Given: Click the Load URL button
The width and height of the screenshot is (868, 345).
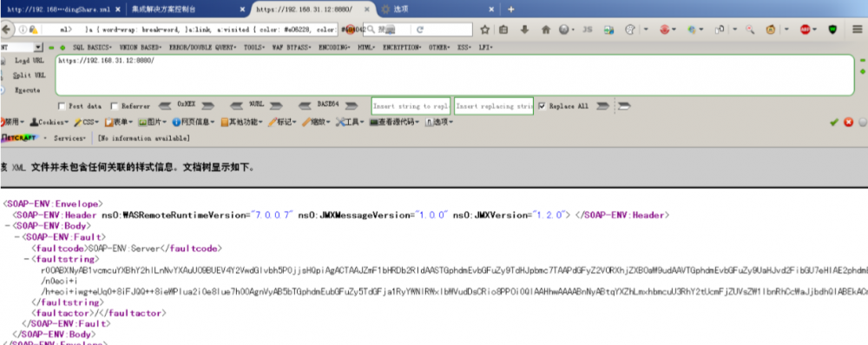Looking at the screenshot, I should (30, 61).
